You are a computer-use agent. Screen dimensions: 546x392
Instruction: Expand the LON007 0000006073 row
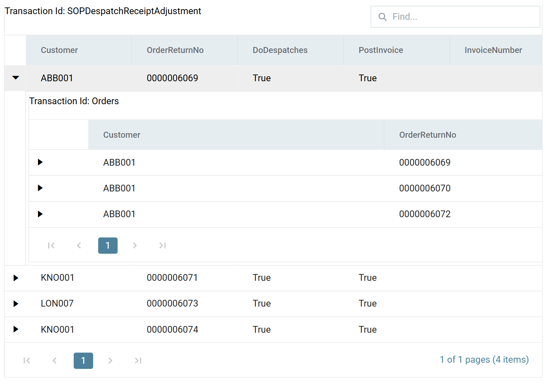point(16,304)
